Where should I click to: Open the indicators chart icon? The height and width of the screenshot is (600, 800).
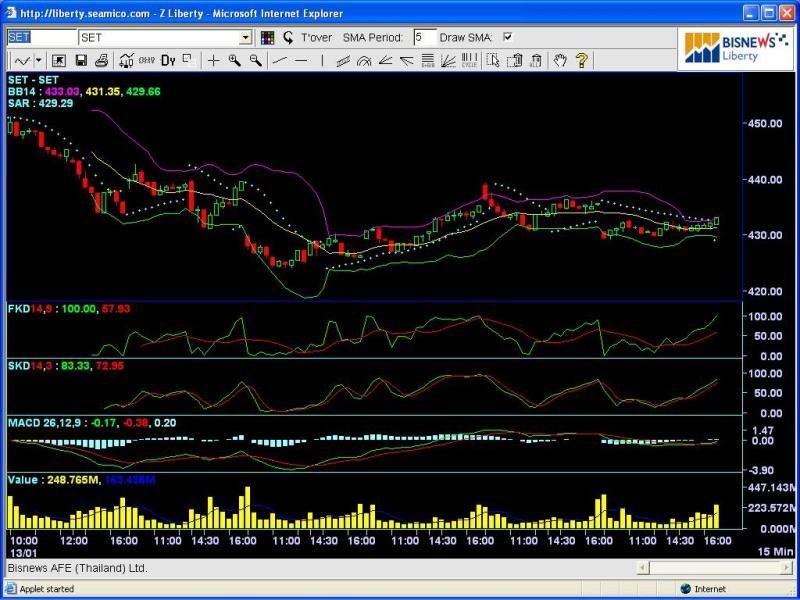126,61
